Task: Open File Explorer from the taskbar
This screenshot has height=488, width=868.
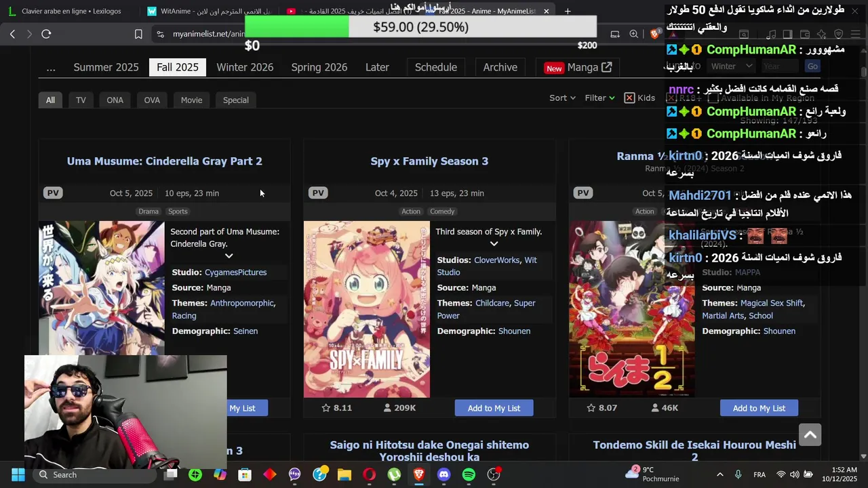Action: pyautogui.click(x=344, y=474)
